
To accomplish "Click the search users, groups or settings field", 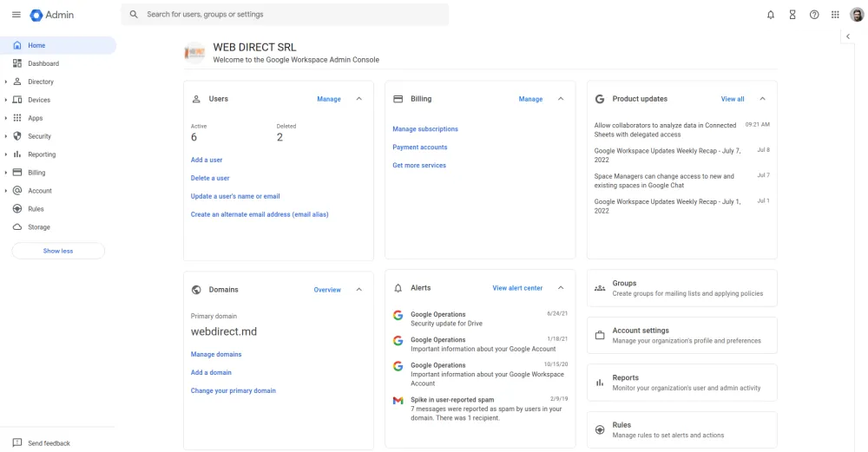I will coord(286,15).
